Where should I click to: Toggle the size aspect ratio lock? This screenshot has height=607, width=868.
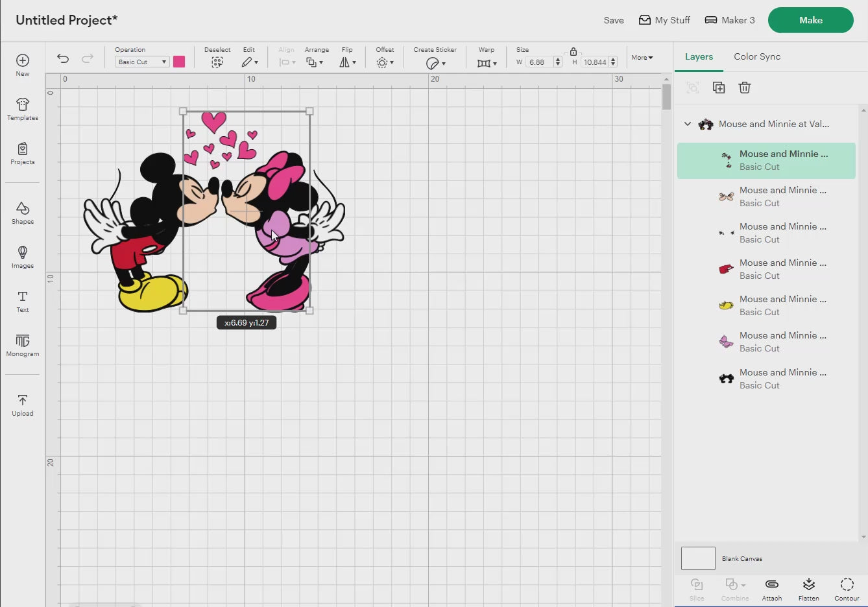click(573, 51)
